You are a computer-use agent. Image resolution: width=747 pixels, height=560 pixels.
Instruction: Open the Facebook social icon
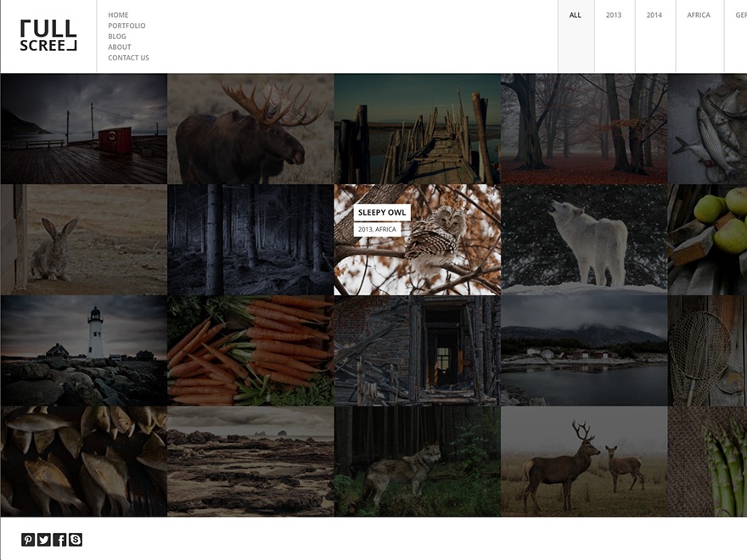[x=59, y=540]
